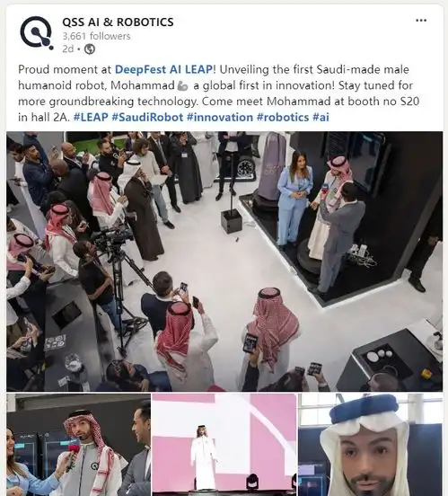Open the #ai hashtag

(x=321, y=118)
